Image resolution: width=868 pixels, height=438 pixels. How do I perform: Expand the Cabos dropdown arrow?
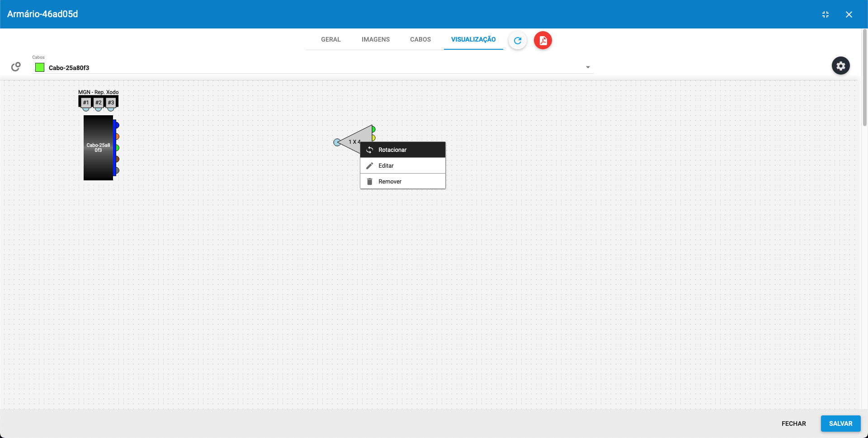coord(588,67)
